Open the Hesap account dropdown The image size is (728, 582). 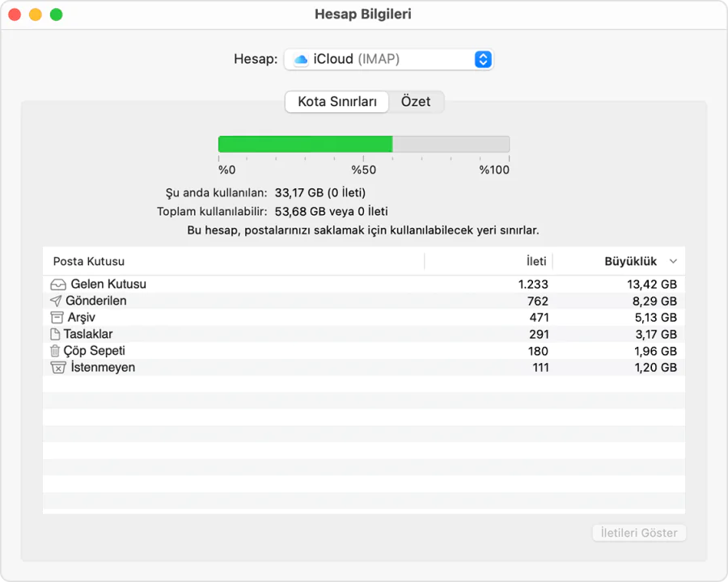389,58
